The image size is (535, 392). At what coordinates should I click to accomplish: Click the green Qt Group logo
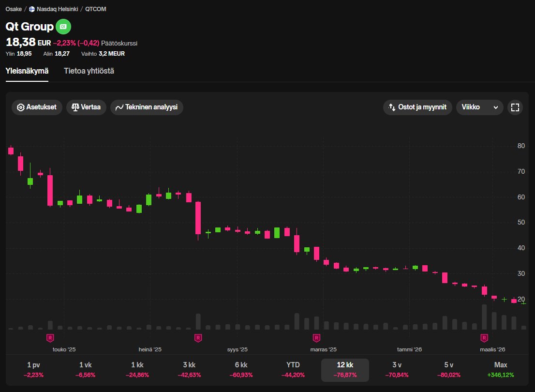63,27
